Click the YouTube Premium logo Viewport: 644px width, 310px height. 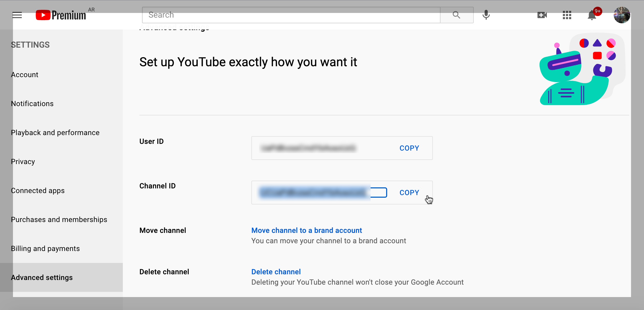pos(61,15)
